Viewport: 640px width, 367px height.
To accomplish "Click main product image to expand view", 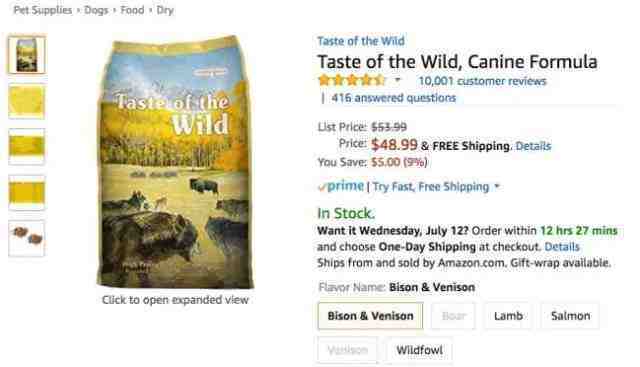I will [175, 162].
